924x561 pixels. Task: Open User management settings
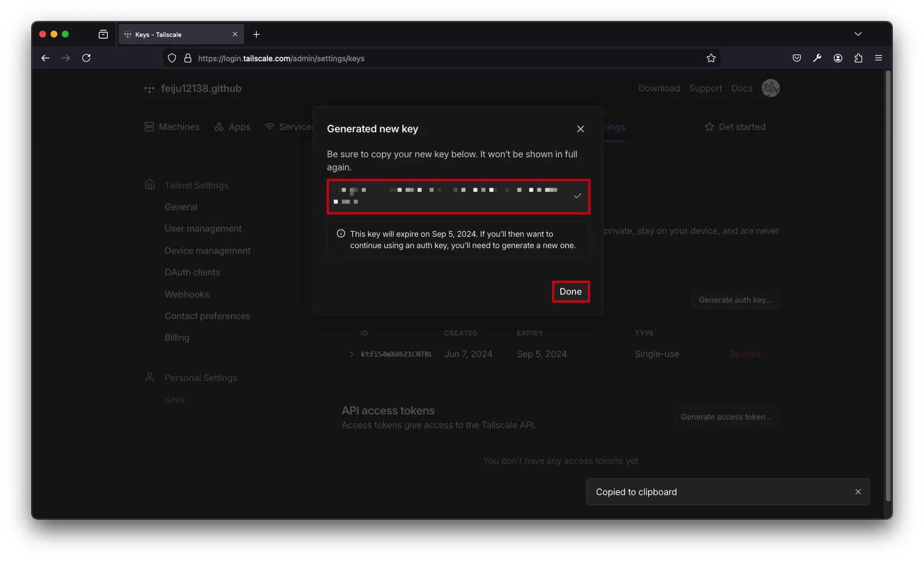click(x=203, y=229)
